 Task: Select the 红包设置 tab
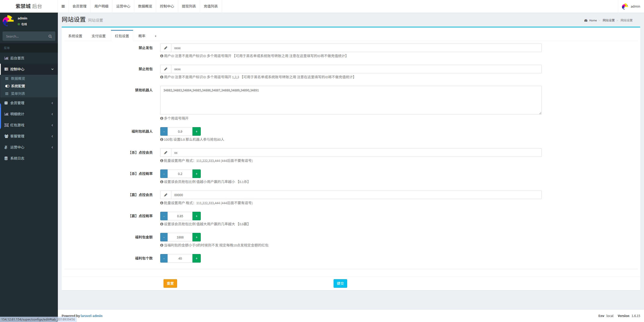tap(122, 36)
